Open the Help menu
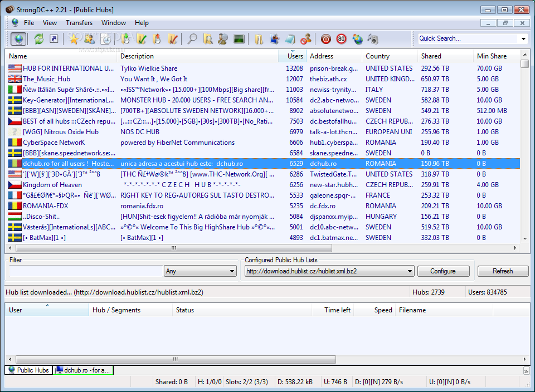Screen dimensions: 535x392 (x=142, y=22)
